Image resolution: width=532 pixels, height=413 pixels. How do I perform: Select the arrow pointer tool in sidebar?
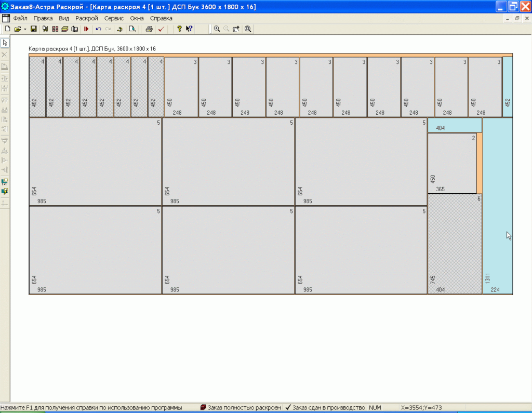tap(5, 43)
